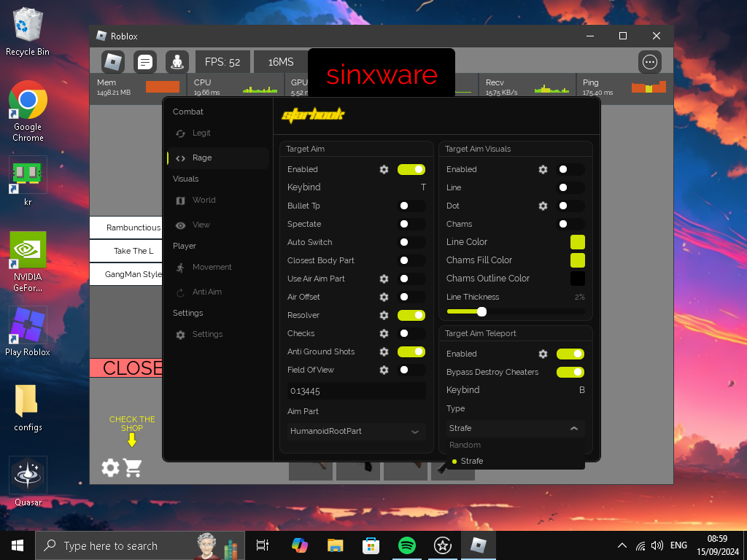This screenshot has width=747, height=560.
Task: Change Target Aim keybind T
Action: click(423, 187)
